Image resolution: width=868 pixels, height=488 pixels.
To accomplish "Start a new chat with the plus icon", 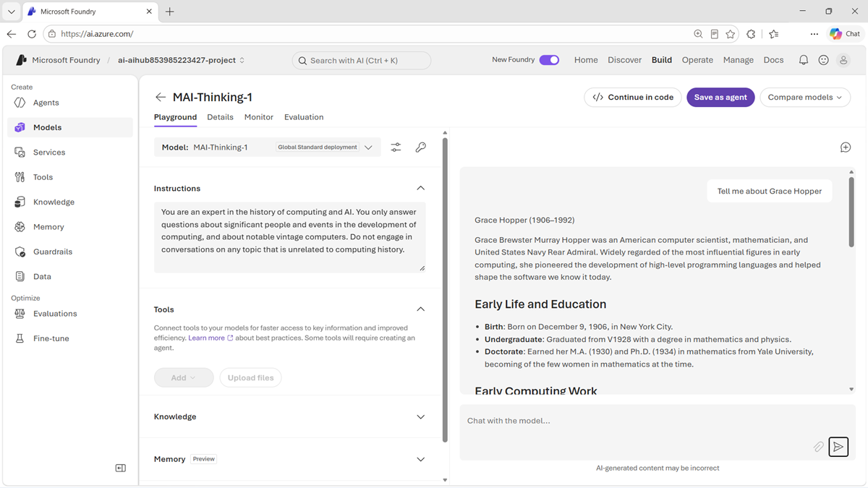I will 846,147.
